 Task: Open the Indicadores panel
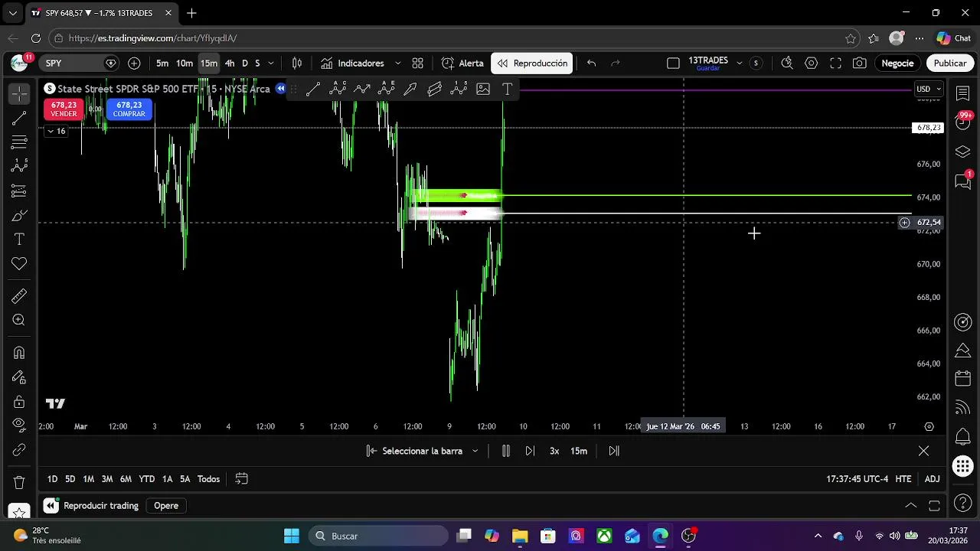coord(352,64)
